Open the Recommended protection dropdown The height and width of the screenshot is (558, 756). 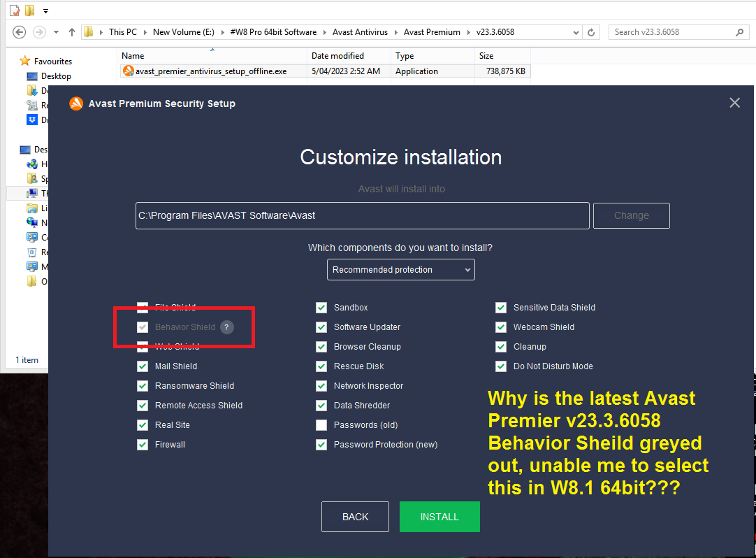(400, 270)
